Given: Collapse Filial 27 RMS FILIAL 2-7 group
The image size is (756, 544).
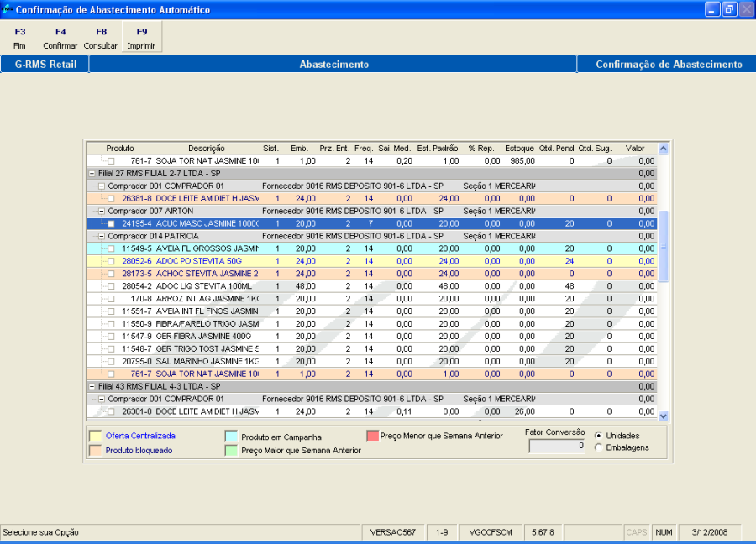Looking at the screenshot, I should coord(92,173).
